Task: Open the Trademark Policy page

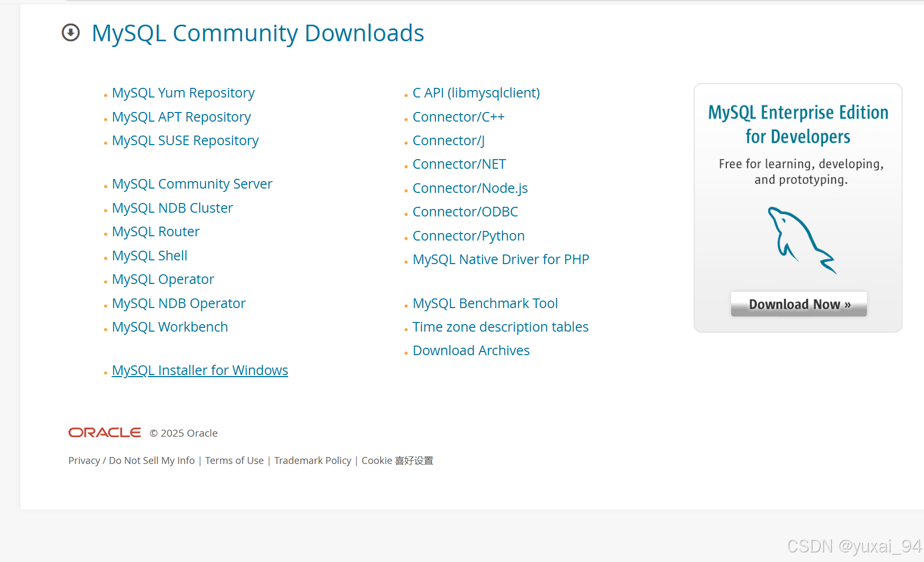Action: pyautogui.click(x=313, y=460)
